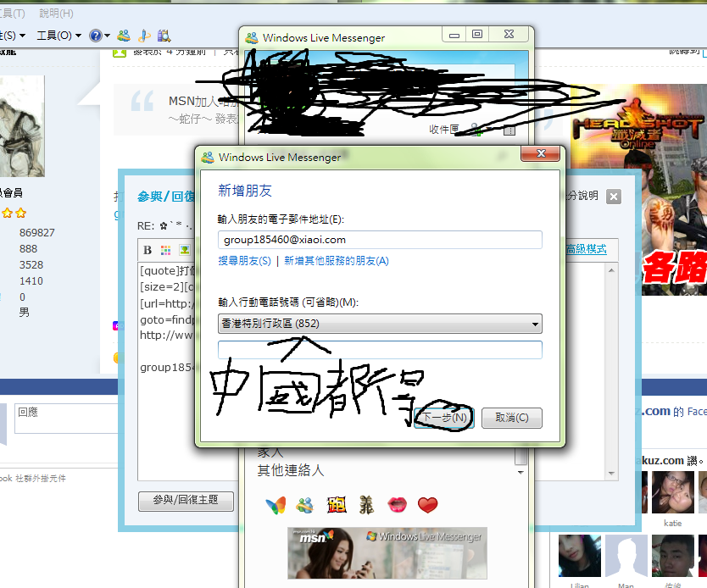Click the color palette grid icon in editor
707x588 pixels.
(166, 251)
